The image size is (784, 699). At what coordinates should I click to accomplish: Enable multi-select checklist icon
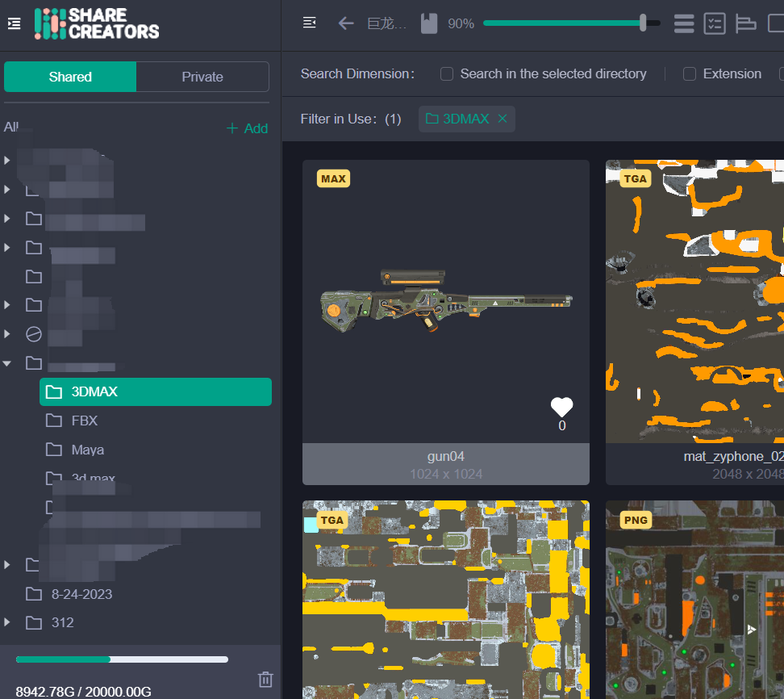pos(715,23)
